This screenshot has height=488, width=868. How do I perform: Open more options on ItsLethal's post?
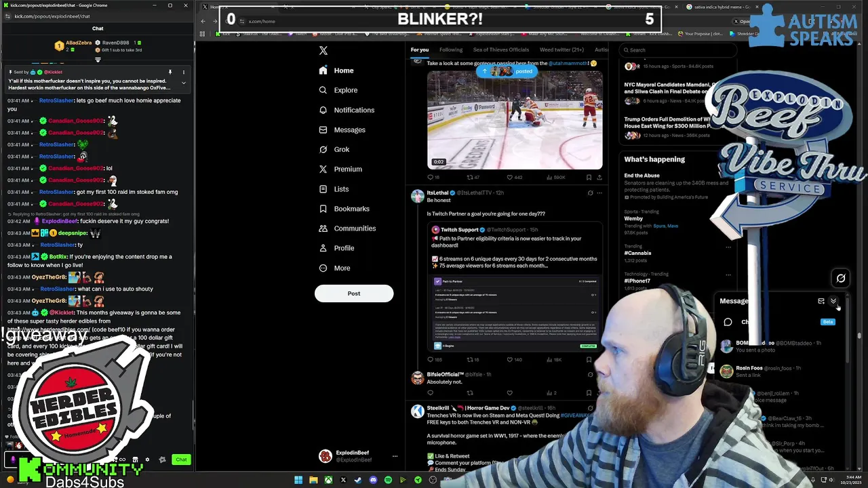[x=600, y=192]
